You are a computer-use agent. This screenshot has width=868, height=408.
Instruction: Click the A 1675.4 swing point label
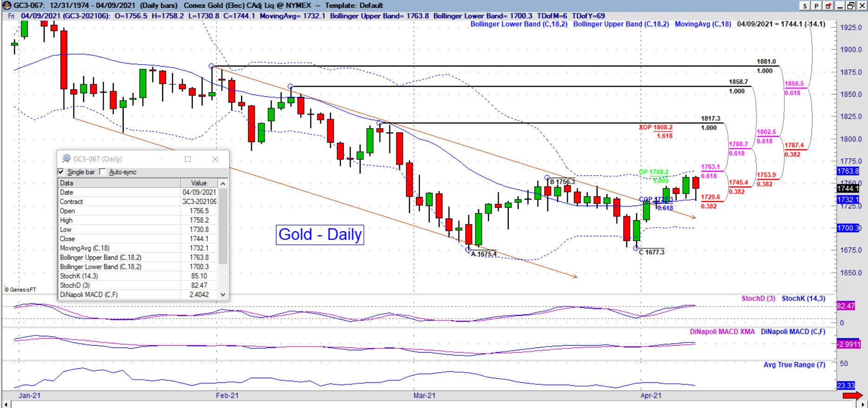484,254
